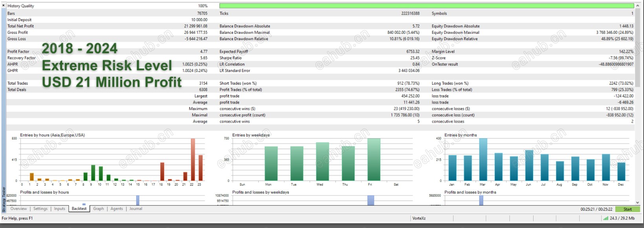Select the value 21 299 961.08
Image resolution: width=644 pixels, height=228 pixels.
(x=196, y=26)
